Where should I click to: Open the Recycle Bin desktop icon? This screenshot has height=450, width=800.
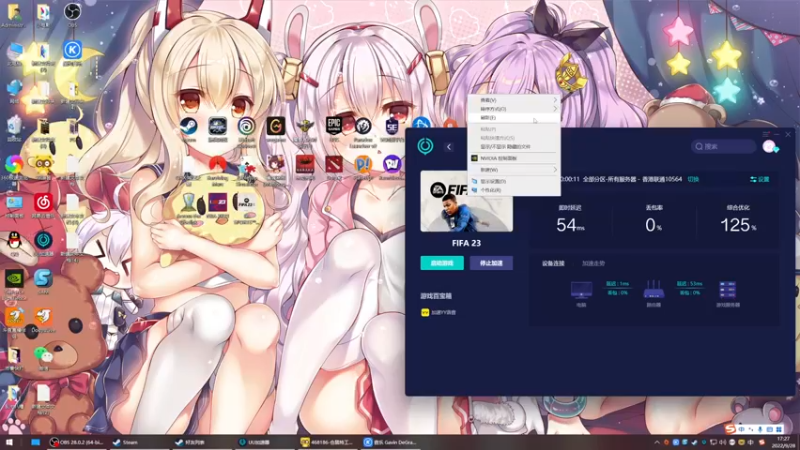pos(14,126)
